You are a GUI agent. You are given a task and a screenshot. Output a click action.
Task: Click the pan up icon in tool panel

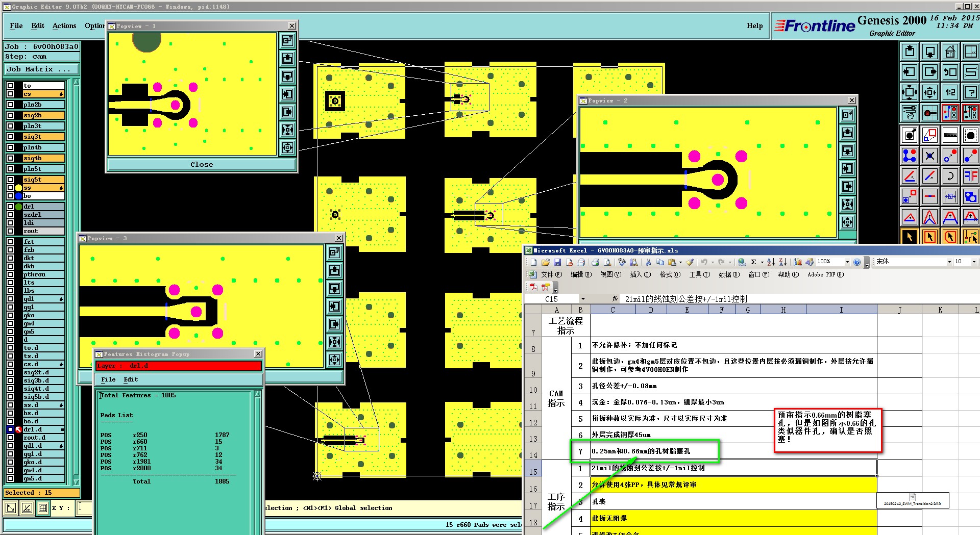tap(910, 52)
